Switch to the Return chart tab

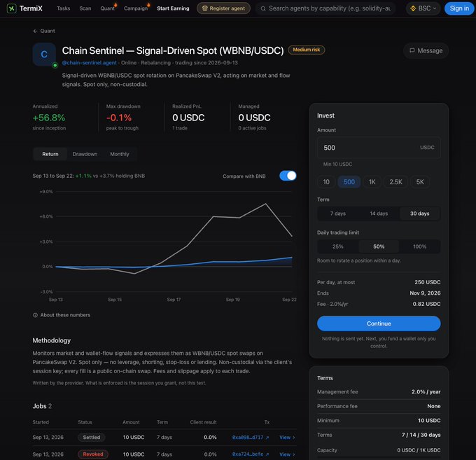[x=50, y=154]
